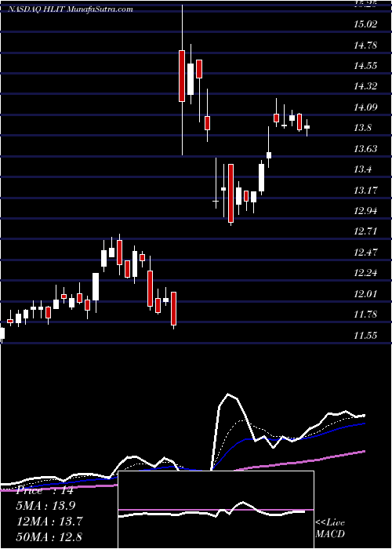Open the MACD inset chart panel
392x549 pixels.
(216, 510)
